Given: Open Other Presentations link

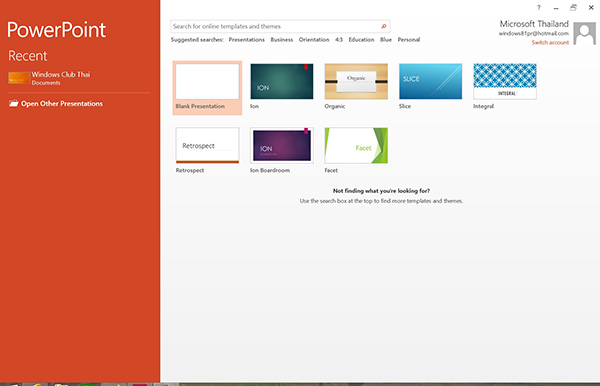Looking at the screenshot, I should (x=62, y=104).
